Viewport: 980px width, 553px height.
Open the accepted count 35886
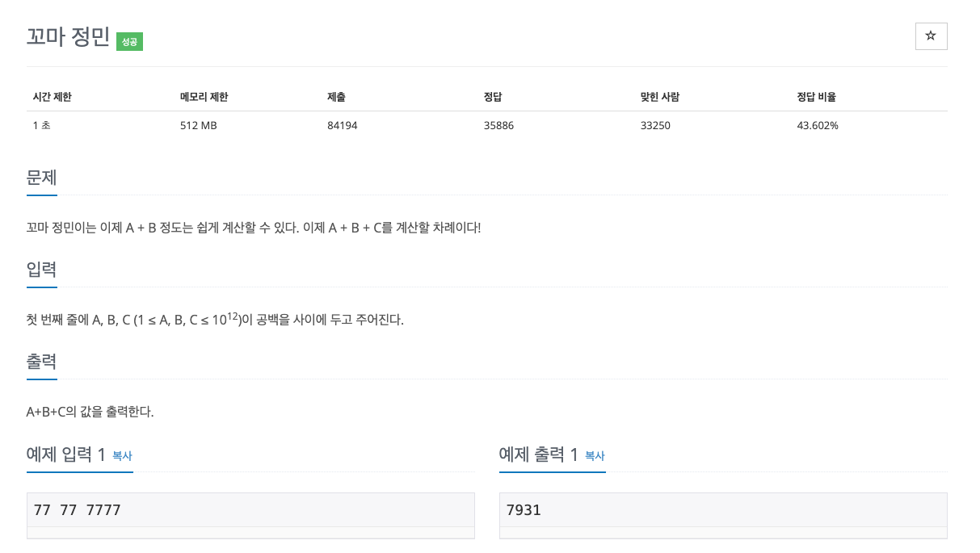point(498,125)
